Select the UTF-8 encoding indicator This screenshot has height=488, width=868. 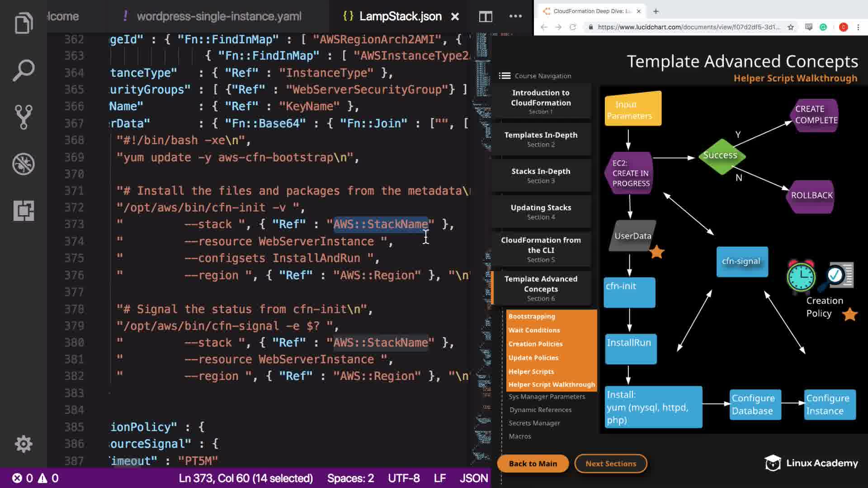[x=403, y=478]
